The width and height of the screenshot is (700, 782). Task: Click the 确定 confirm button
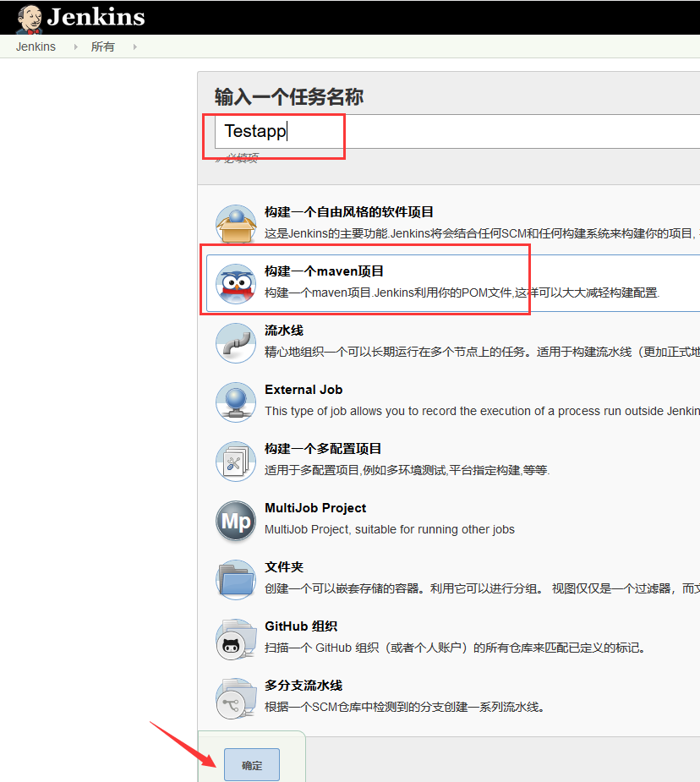pyautogui.click(x=252, y=765)
